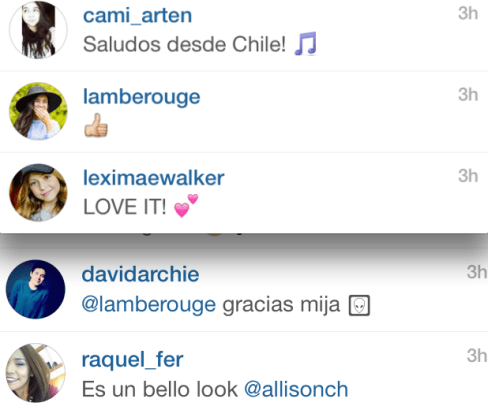This screenshot has height=410, width=488.
Task: Open the davidarchie username link
Action: pos(140,274)
